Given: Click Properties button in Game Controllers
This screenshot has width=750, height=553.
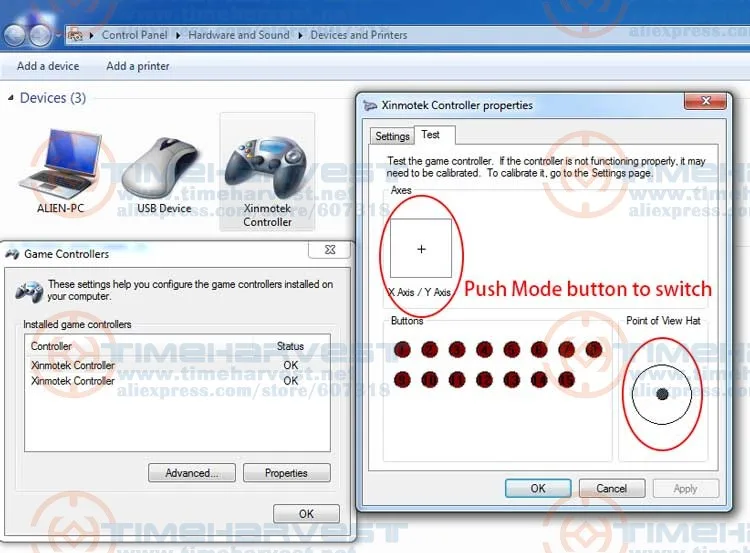Looking at the screenshot, I should (287, 473).
